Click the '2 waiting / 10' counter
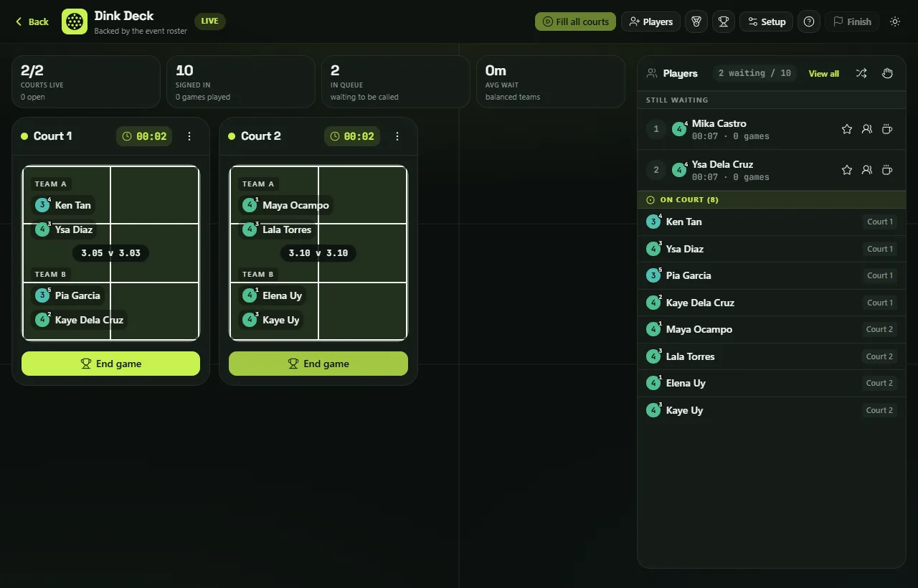Screen dimensions: 918x588 tap(755, 73)
